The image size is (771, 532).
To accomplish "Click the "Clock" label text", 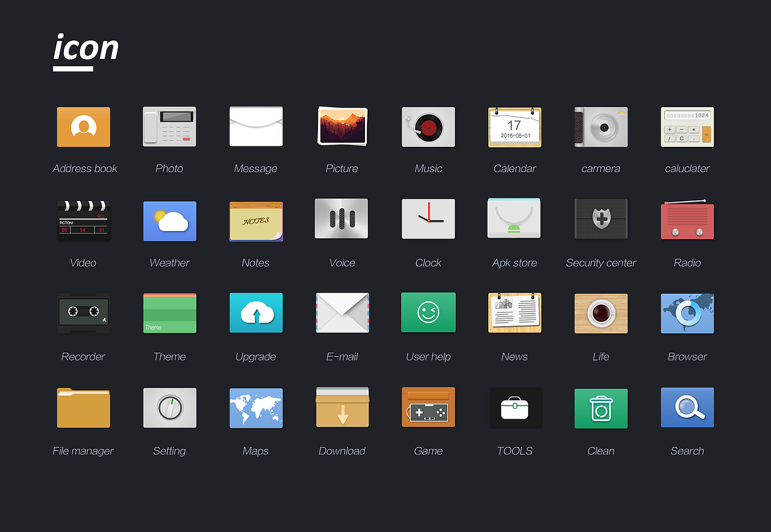I will click(x=428, y=263).
